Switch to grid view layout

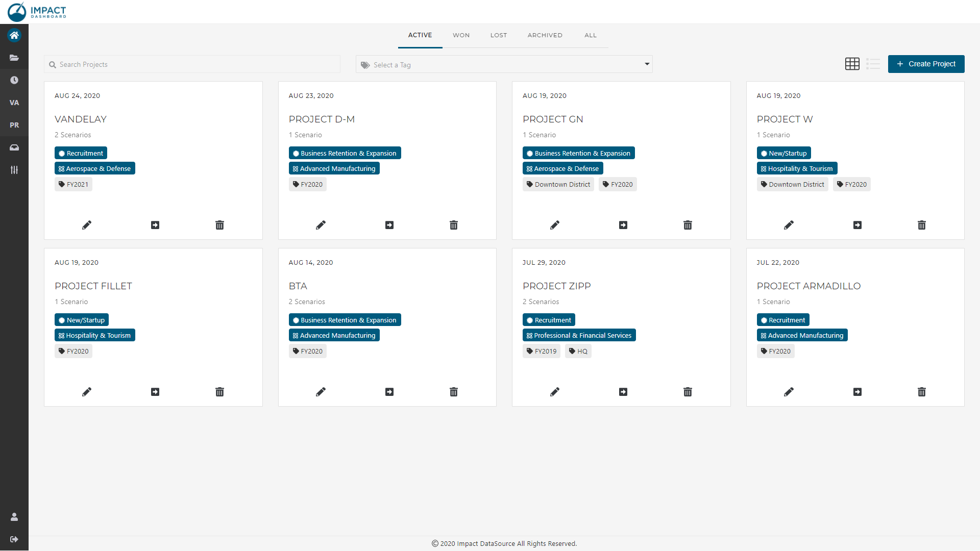852,64
